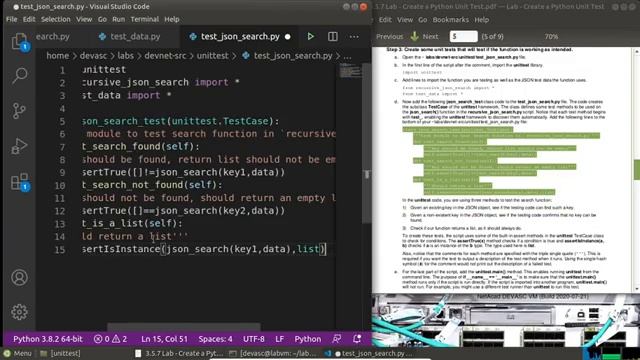Open View menu in VS Code
The image size is (640, 360).
click(x=84, y=19)
